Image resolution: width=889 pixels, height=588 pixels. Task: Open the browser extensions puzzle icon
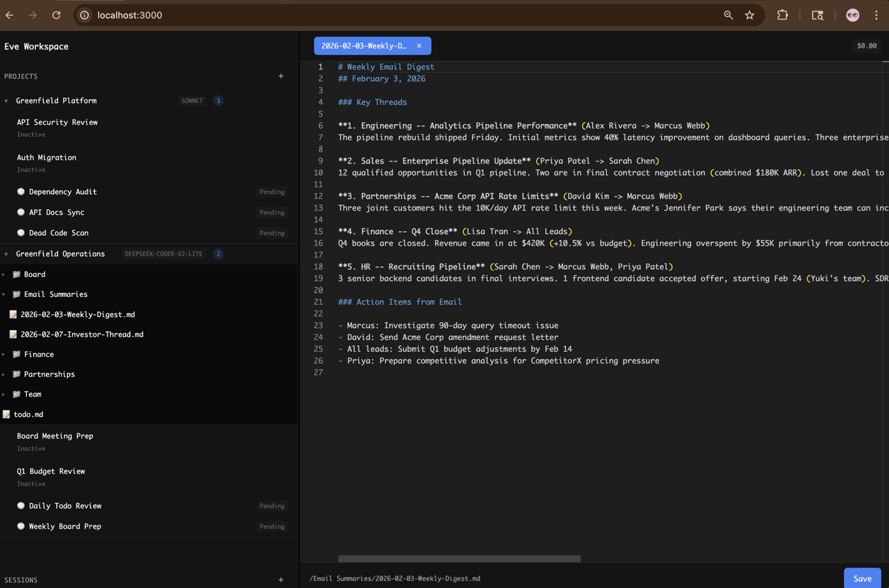point(783,15)
